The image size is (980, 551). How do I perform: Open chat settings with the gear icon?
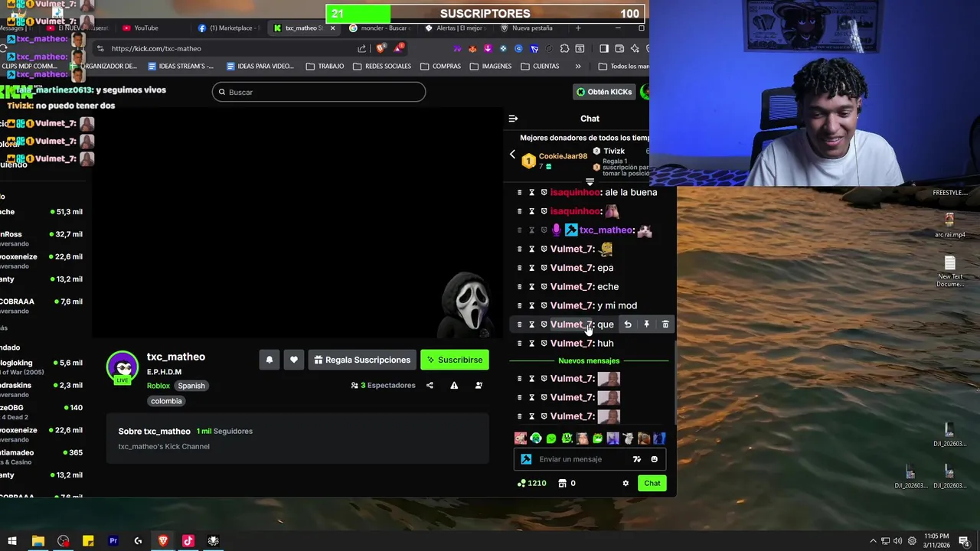(626, 483)
